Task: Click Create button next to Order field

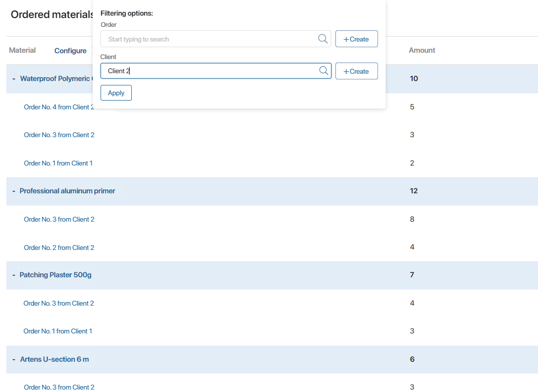Action: pyautogui.click(x=356, y=39)
